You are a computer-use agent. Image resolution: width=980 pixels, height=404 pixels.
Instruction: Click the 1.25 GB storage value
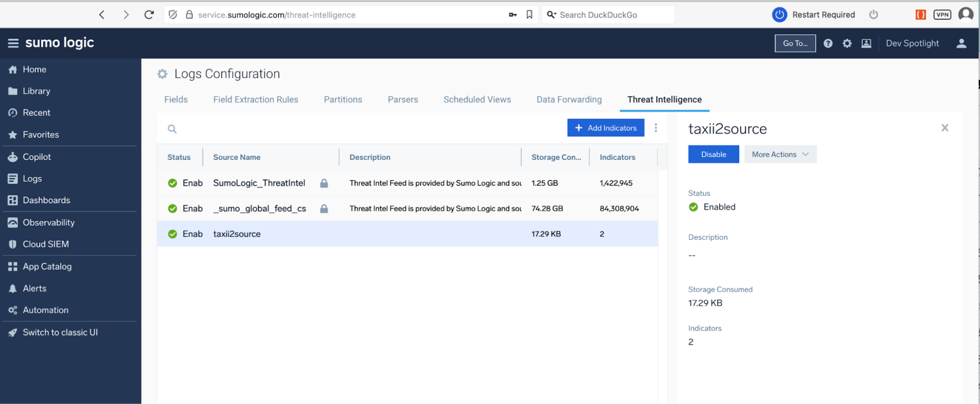pyautogui.click(x=544, y=183)
